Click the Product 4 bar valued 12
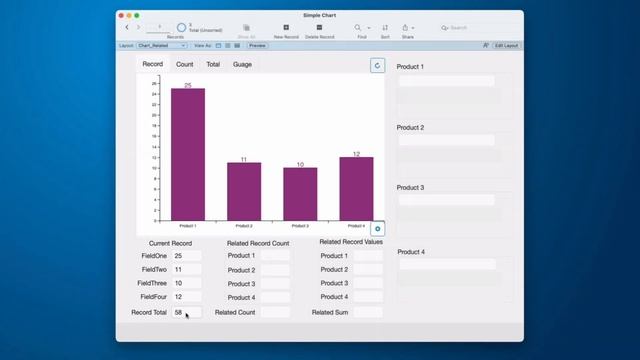This screenshot has height=360, width=640. click(x=356, y=189)
